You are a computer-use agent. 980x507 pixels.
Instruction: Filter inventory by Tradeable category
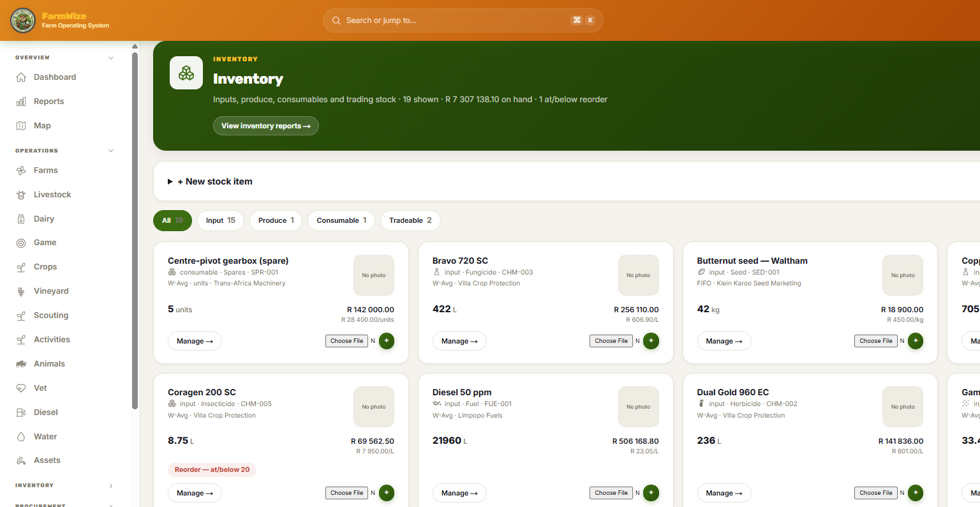(410, 220)
